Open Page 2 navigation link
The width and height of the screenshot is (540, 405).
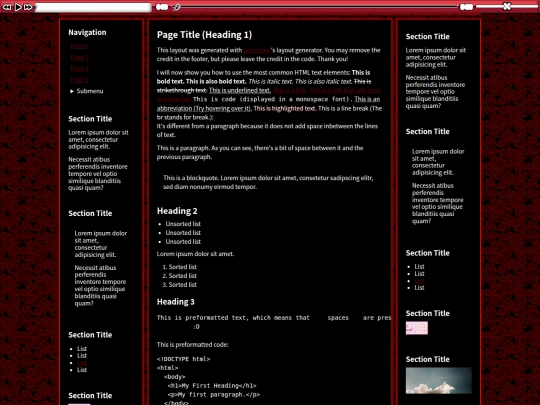79,68
